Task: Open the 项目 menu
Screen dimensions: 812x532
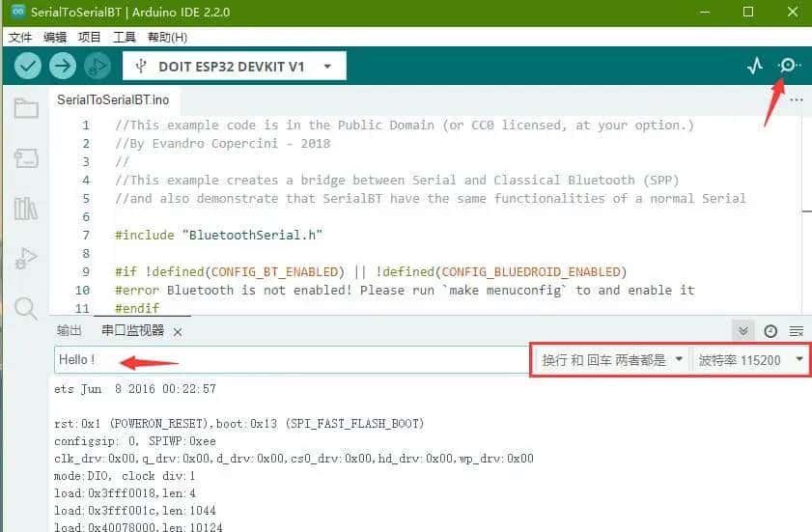Action: (x=89, y=38)
